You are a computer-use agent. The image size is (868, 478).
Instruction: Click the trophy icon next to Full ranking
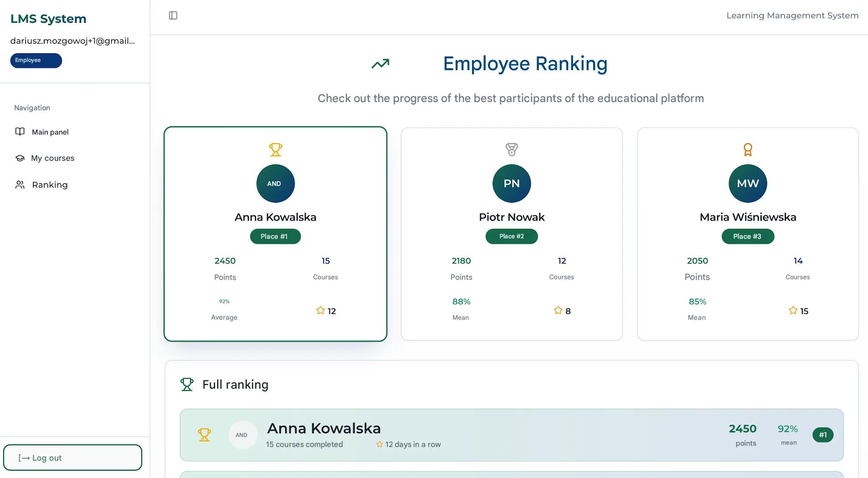pos(187,384)
